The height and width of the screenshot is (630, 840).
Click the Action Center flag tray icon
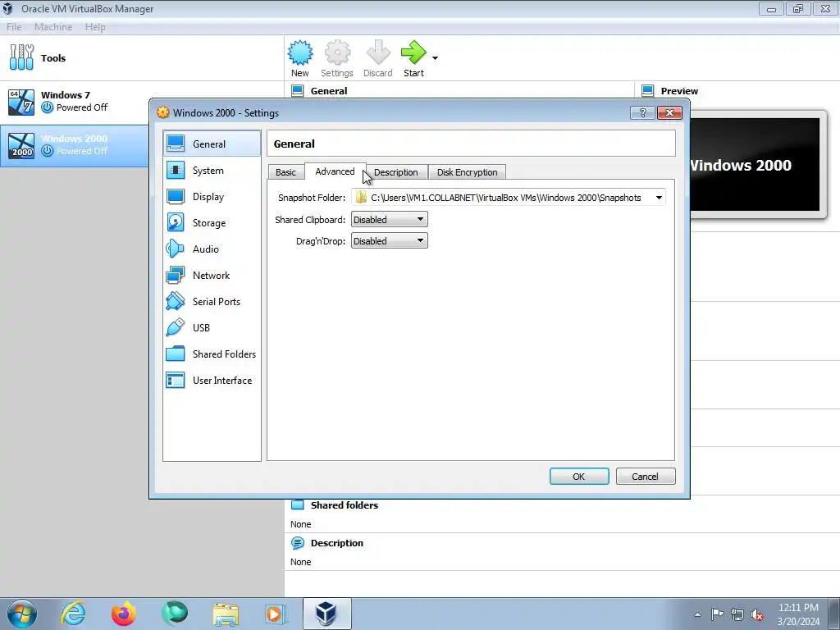point(717,614)
